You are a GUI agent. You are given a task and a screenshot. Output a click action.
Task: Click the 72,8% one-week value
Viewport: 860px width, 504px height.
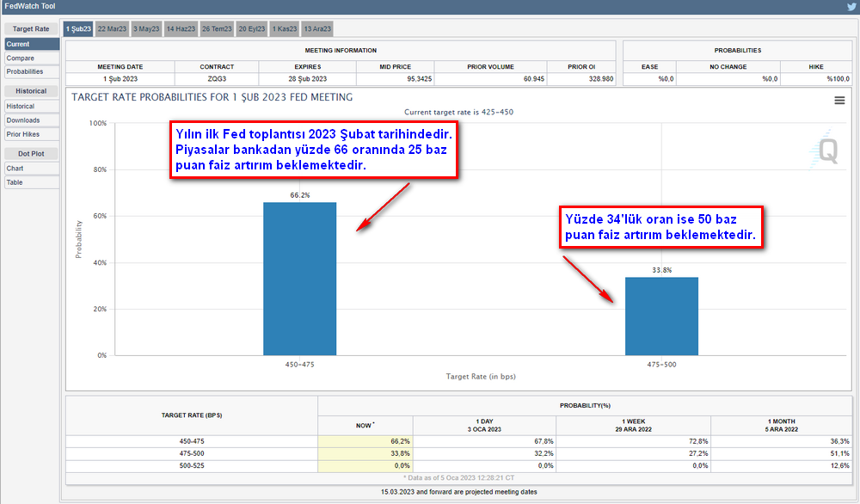tap(698, 441)
